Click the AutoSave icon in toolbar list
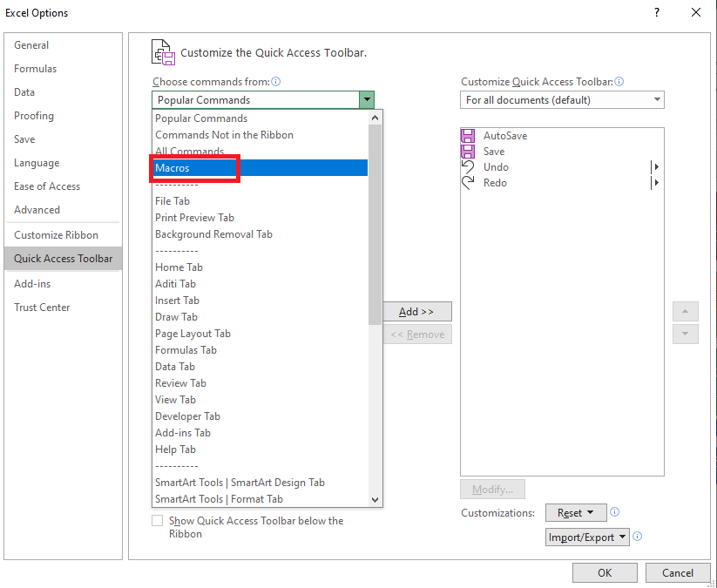The width and height of the screenshot is (717, 588). 467,136
